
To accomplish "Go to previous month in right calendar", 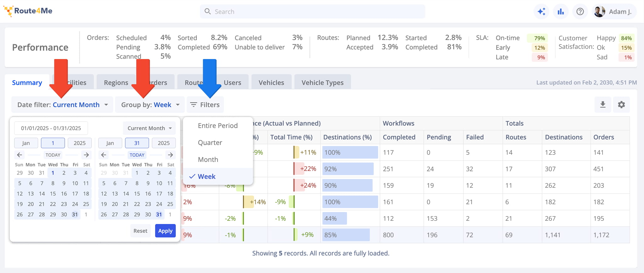I will pos(103,155).
